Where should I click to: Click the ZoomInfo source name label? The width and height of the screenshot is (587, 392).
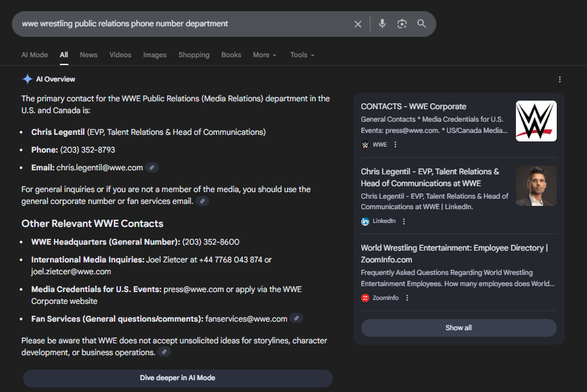click(x=386, y=298)
